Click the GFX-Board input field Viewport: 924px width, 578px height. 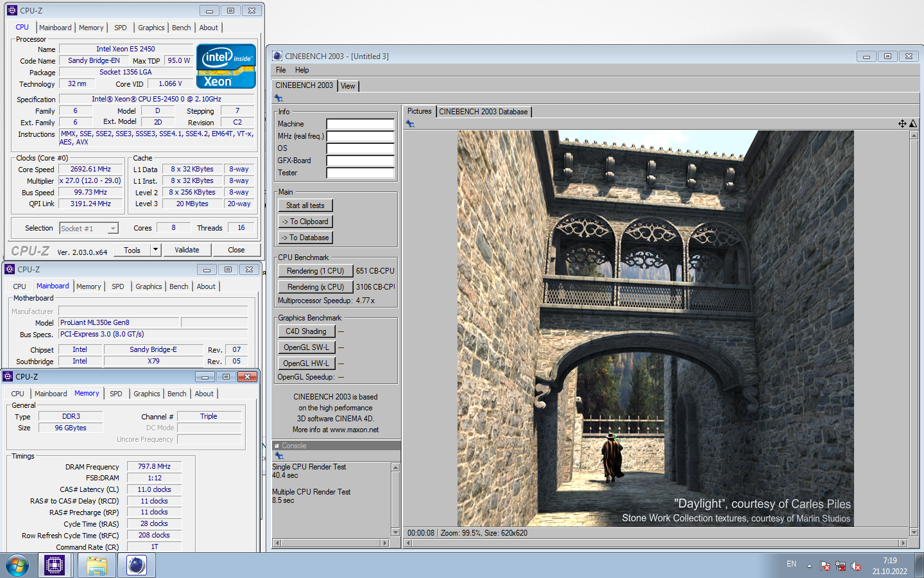tap(360, 161)
